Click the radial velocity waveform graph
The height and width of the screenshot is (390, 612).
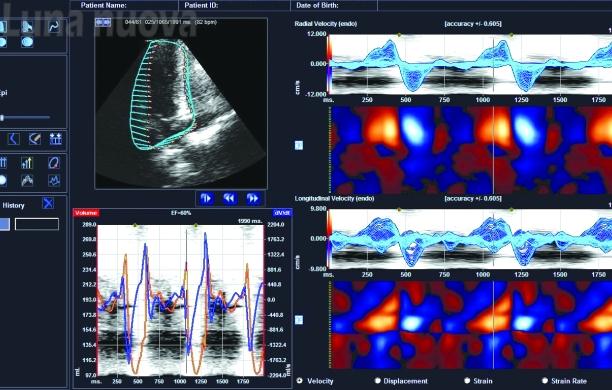click(x=470, y=64)
